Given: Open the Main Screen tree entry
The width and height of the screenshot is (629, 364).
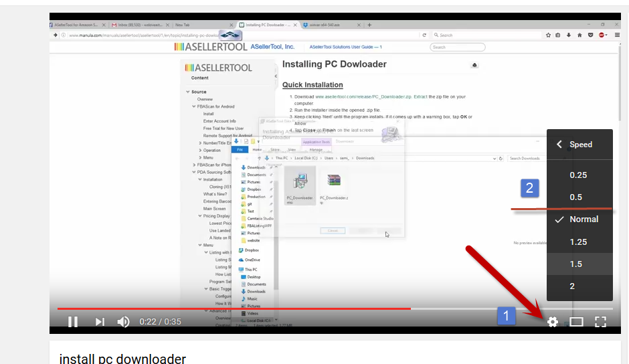Looking at the screenshot, I should coord(214,209).
